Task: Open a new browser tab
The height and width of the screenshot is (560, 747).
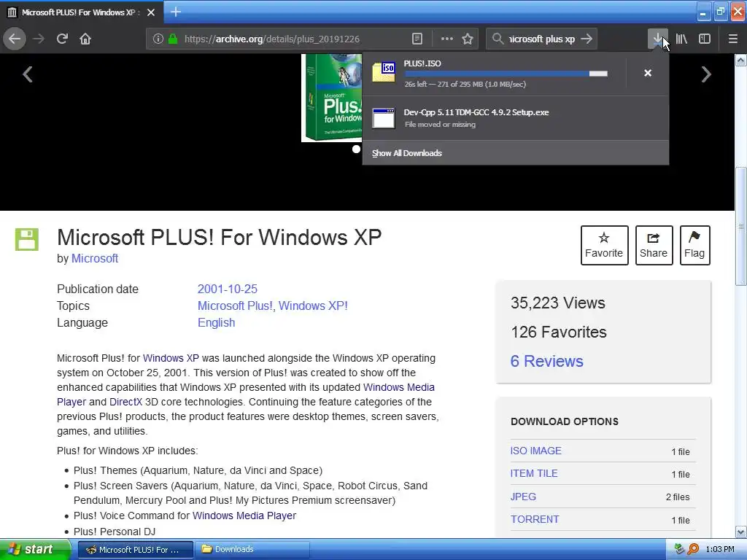Action: 175,12
